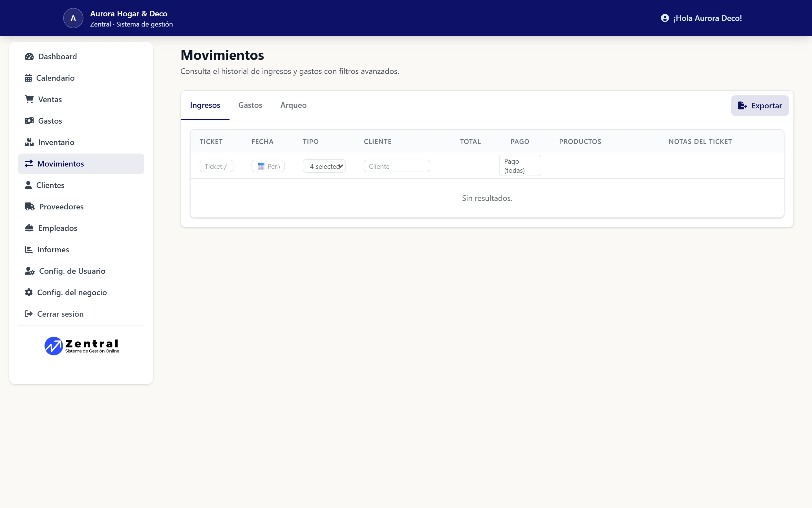This screenshot has width=812, height=508.
Task: Click the Cerrar sesión exit icon
Action: tap(28, 314)
